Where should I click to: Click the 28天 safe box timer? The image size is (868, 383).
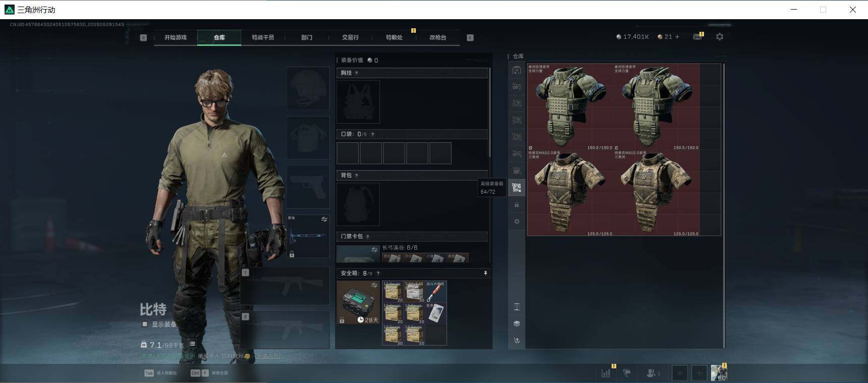368,320
